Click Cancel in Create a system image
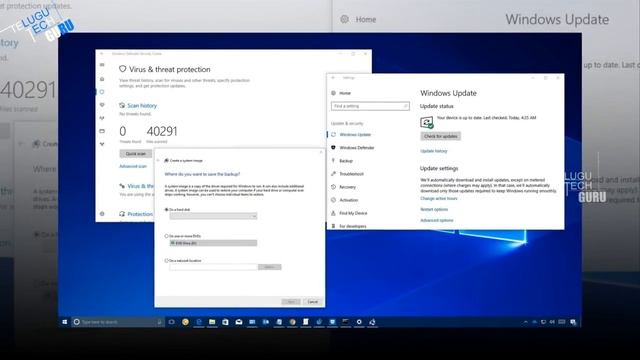The height and width of the screenshot is (360, 640). click(313, 302)
